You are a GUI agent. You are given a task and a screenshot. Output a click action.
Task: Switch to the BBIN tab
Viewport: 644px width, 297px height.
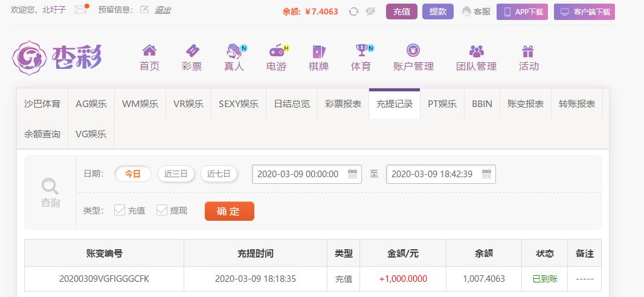[482, 103]
